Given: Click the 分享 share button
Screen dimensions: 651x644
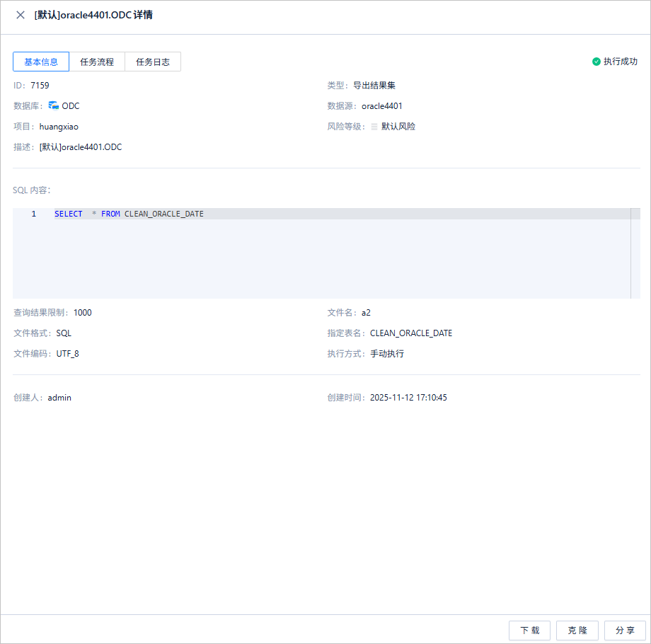Looking at the screenshot, I should coord(625,631).
